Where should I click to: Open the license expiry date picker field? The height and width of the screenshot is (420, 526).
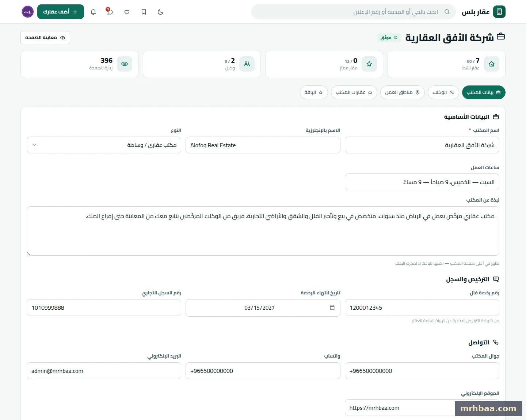click(x=263, y=308)
